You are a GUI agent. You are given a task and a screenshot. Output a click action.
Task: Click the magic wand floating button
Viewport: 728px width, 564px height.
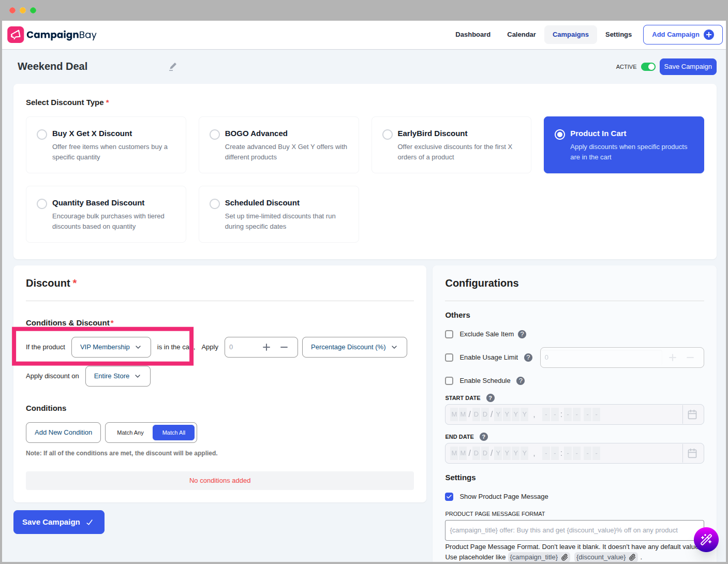[x=706, y=540]
